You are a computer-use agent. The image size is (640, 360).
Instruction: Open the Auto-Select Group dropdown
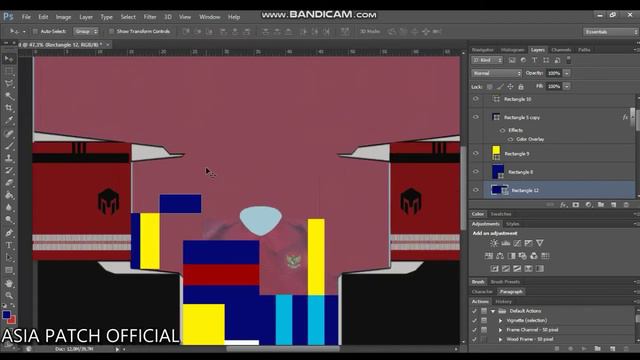(86, 31)
